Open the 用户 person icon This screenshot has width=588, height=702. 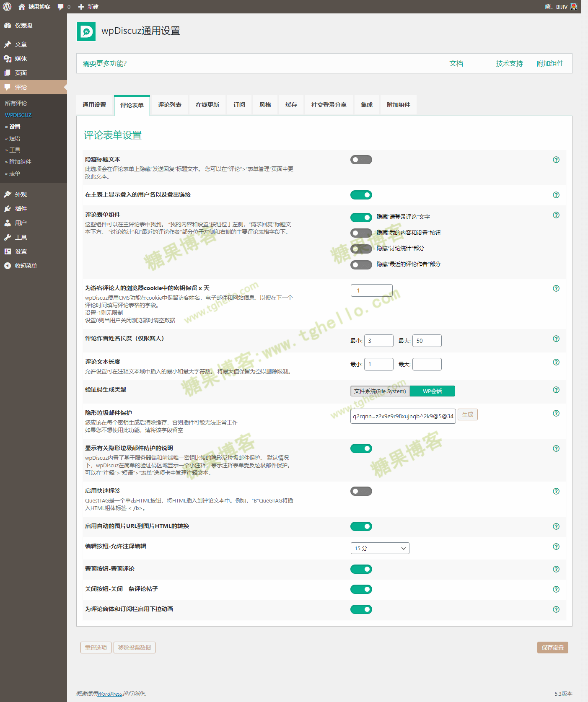click(x=8, y=223)
